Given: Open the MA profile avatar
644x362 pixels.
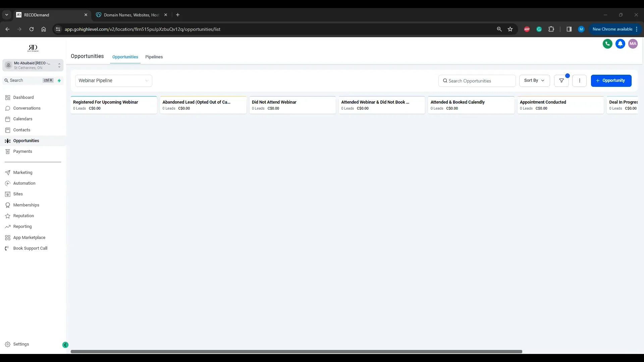Looking at the screenshot, I should tap(633, 44).
